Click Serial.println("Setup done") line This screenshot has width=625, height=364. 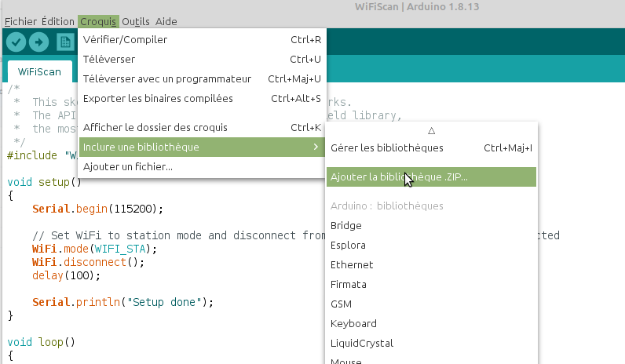122,302
